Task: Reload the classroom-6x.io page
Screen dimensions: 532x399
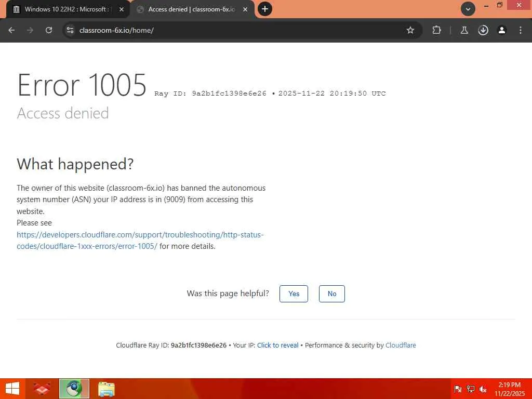Action: coord(49,30)
